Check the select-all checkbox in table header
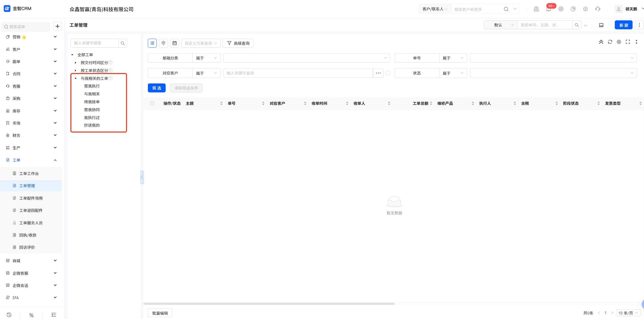Screen dimensions: 644x319 coord(152,103)
